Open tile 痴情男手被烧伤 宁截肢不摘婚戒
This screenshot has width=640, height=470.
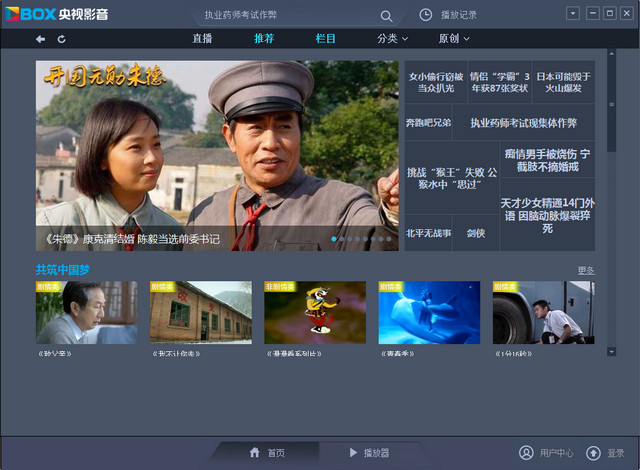click(x=547, y=160)
